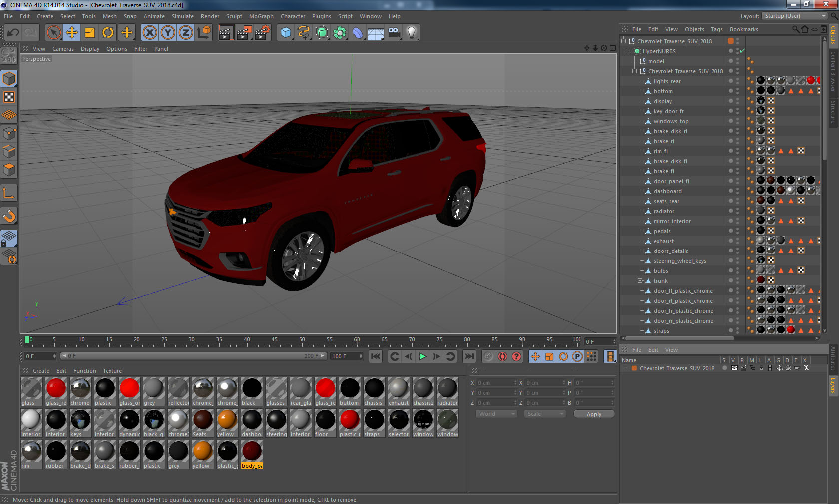This screenshot has width=839, height=504.
Task: Add HyperNURBS generator icon
Action: [x=322, y=33]
